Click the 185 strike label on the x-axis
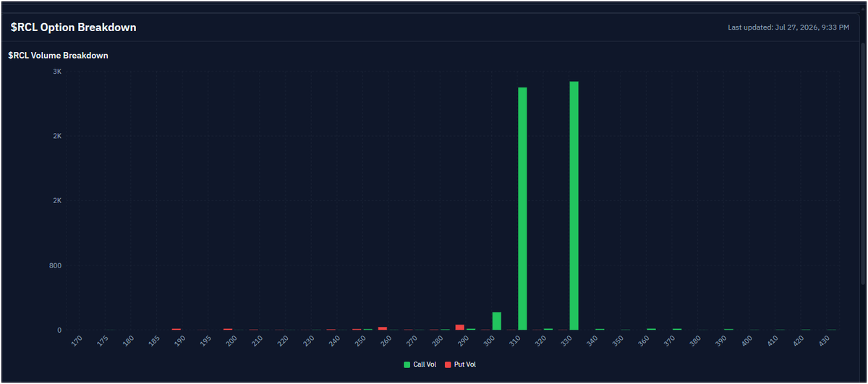The width and height of the screenshot is (868, 384). tap(154, 341)
